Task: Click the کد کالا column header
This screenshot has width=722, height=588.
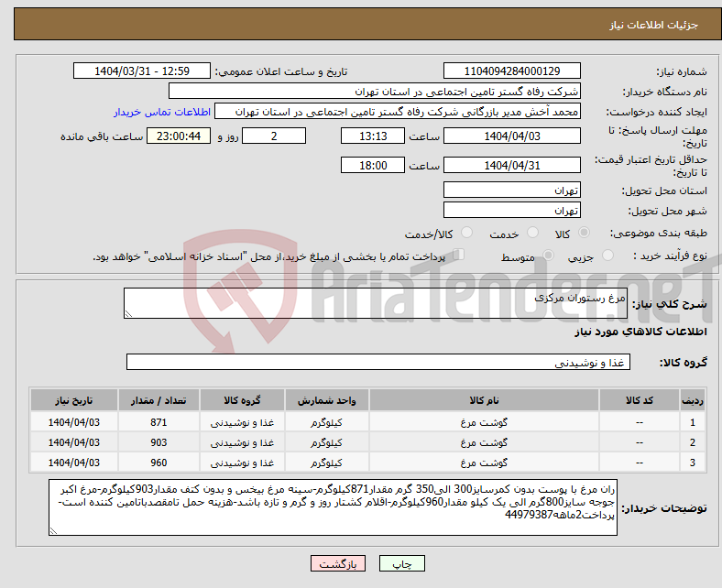Action: pos(640,400)
